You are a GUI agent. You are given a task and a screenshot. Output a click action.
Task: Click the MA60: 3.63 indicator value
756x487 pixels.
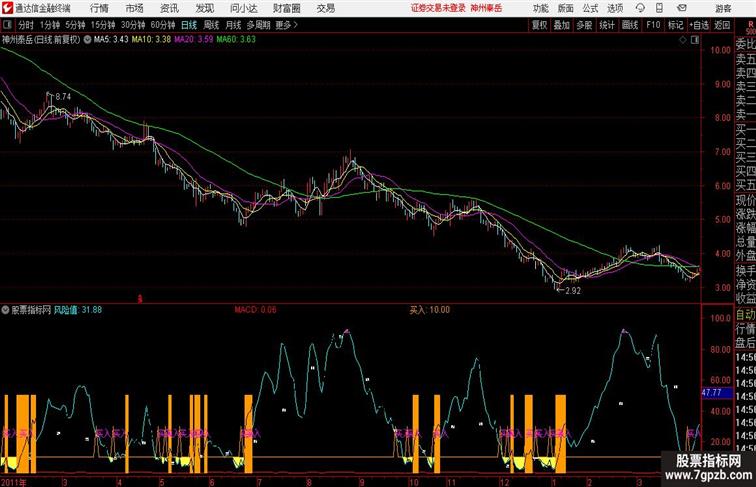click(x=236, y=40)
